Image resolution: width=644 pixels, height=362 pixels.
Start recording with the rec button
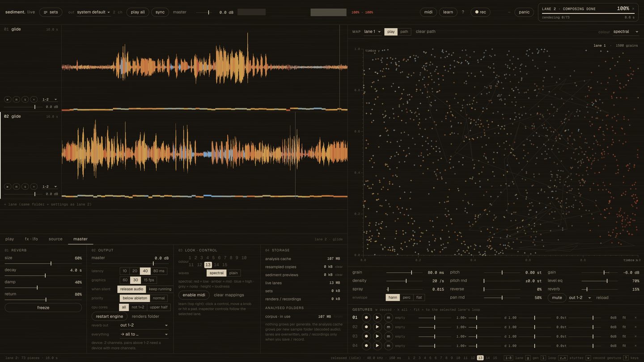click(x=480, y=12)
